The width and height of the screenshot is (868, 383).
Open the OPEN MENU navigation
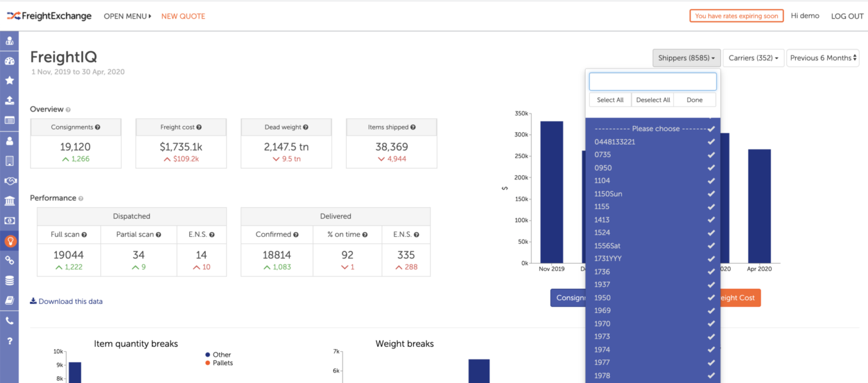[x=127, y=16]
